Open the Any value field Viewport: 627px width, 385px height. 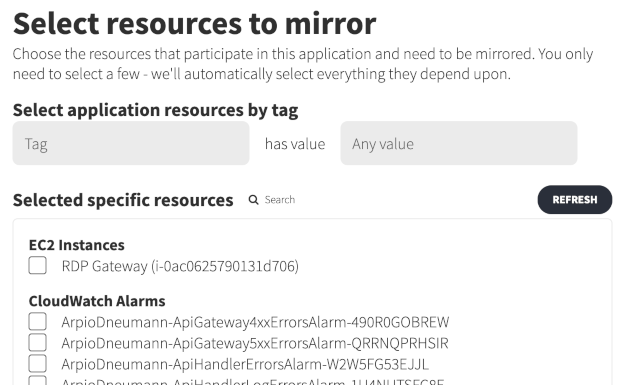click(x=459, y=143)
